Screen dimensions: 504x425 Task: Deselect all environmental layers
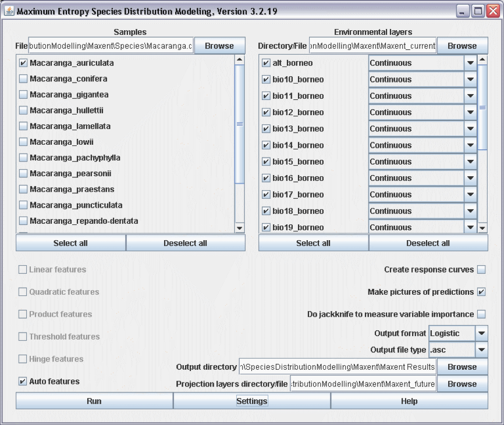click(428, 243)
